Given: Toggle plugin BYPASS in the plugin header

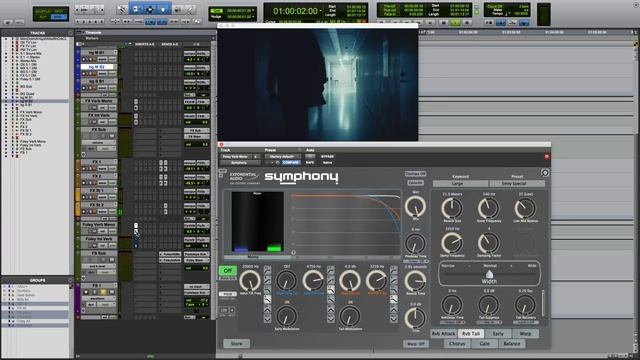Looking at the screenshot, I should coord(327,156).
